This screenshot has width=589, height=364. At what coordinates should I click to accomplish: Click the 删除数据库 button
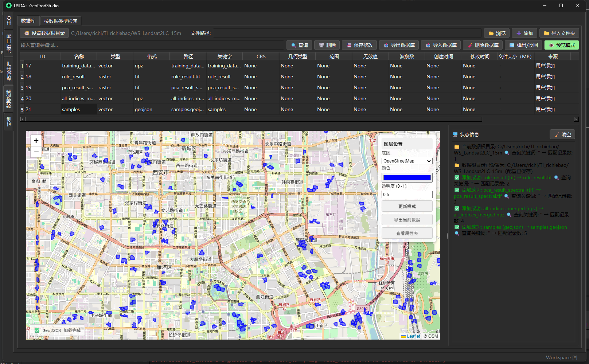click(x=483, y=45)
